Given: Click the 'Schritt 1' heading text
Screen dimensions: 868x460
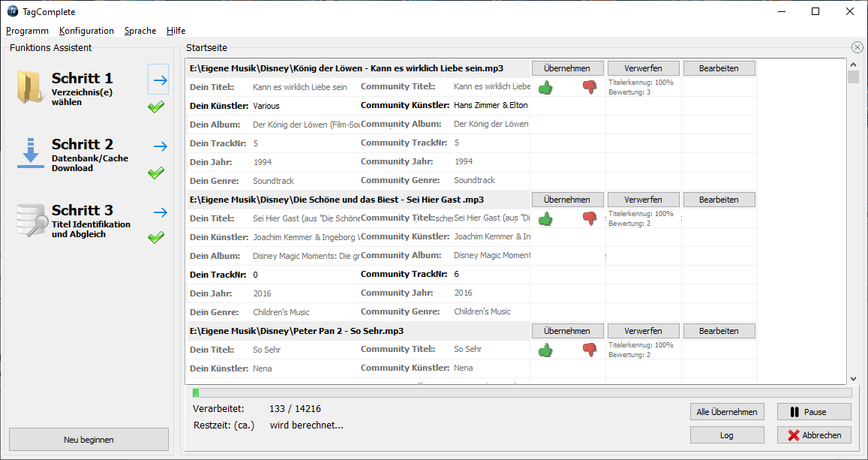Looking at the screenshot, I should pyautogui.click(x=82, y=78).
